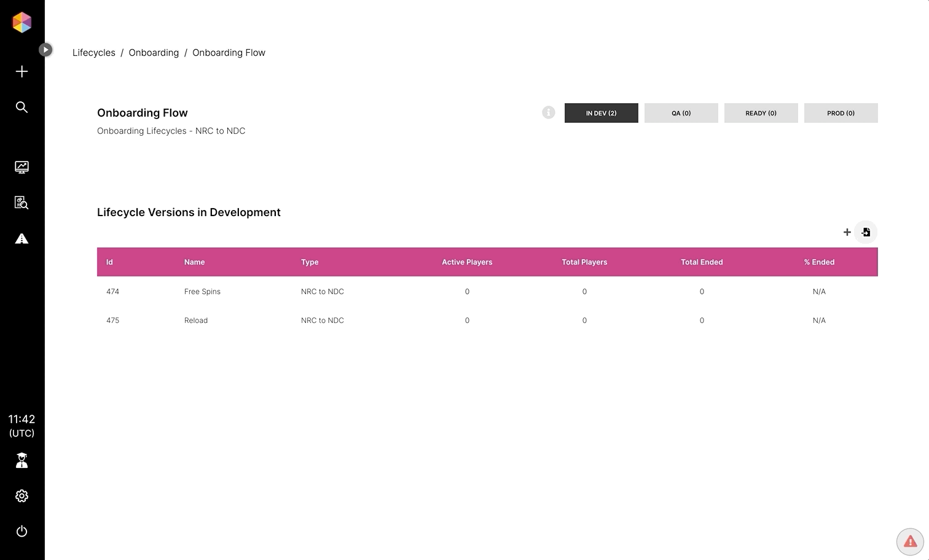929x560 pixels.
Task: Select the PROD (0) tab
Action: click(x=841, y=113)
